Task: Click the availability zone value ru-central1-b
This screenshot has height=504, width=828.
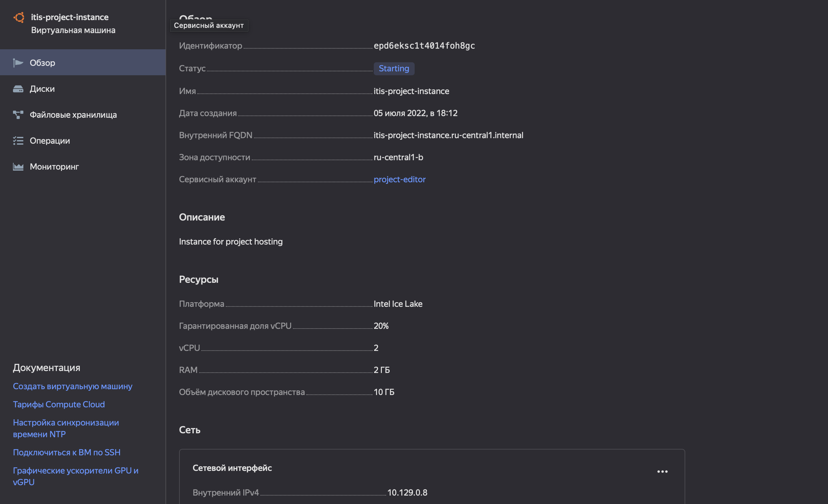Action: [x=398, y=157]
